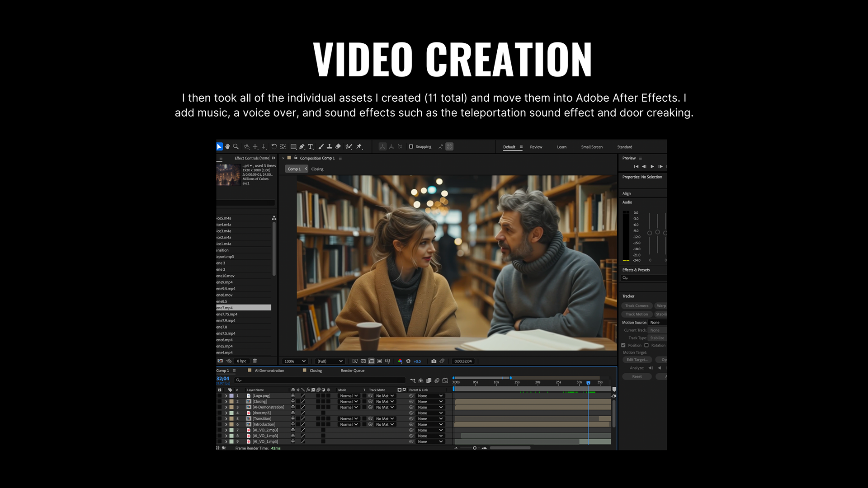Switch to the Review workspace
The height and width of the screenshot is (488, 868).
coord(536,147)
